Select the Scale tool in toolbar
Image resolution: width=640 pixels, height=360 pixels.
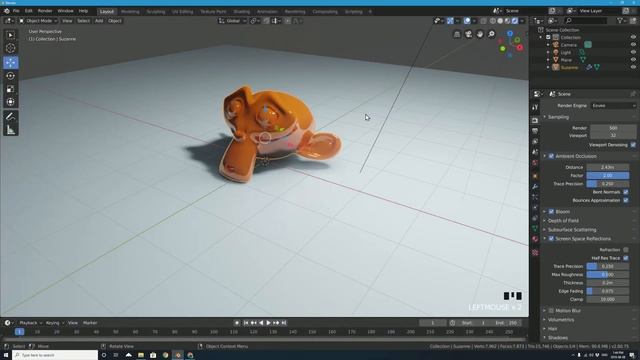11,89
